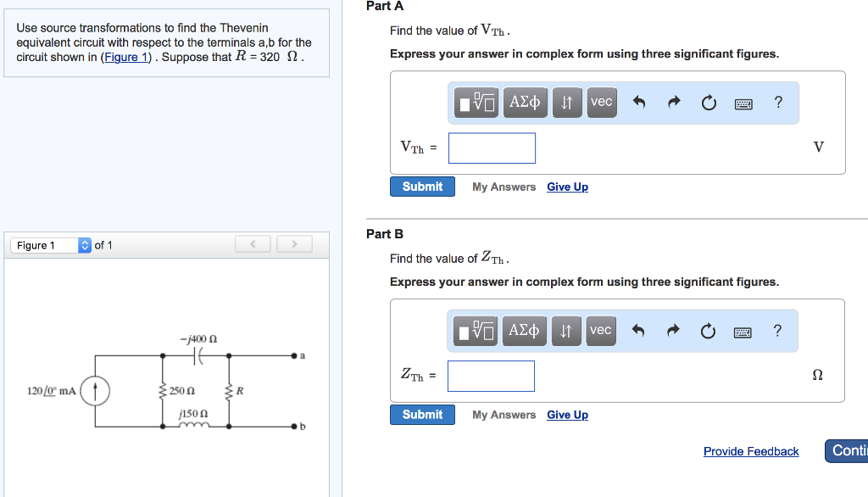The image size is (868, 497).
Task: Open the Figure 1 hyperlink in the problem statement
Action: click(125, 57)
